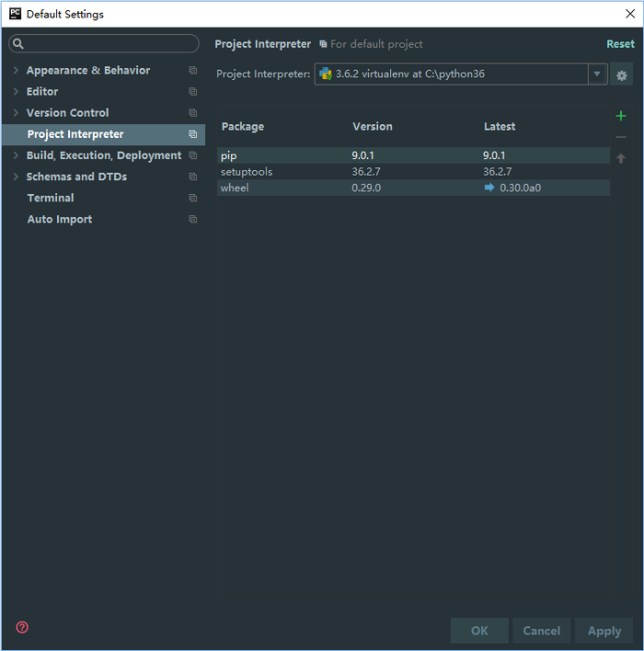Expand Appearance & Behavior section
The width and height of the screenshot is (644, 651).
pos(16,71)
